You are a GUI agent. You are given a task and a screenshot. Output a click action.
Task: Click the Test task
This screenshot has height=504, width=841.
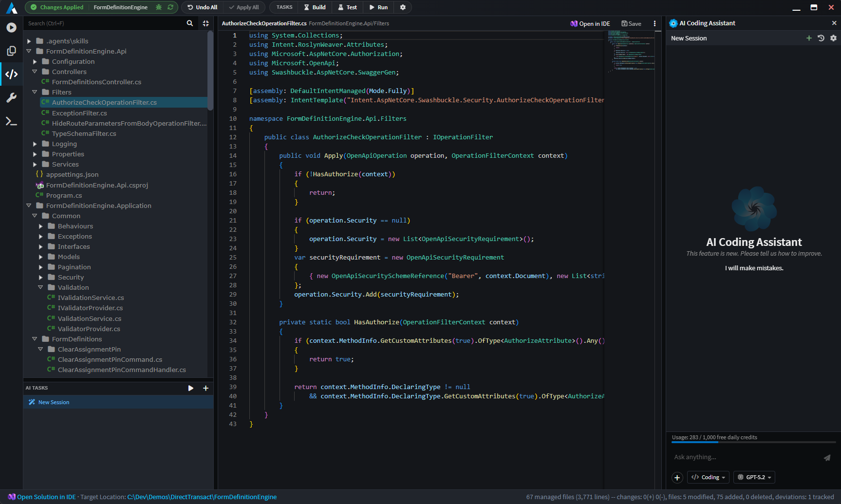pos(348,7)
